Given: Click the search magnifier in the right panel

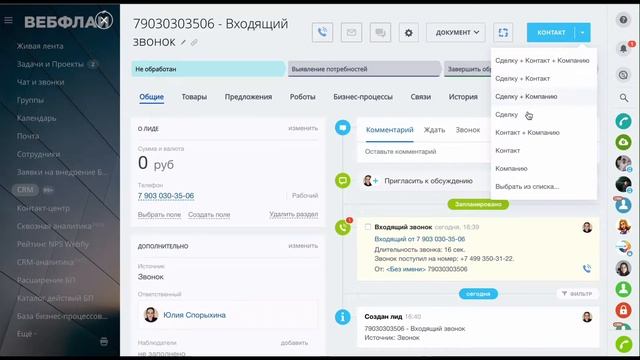Looking at the screenshot, I should tap(623, 98).
